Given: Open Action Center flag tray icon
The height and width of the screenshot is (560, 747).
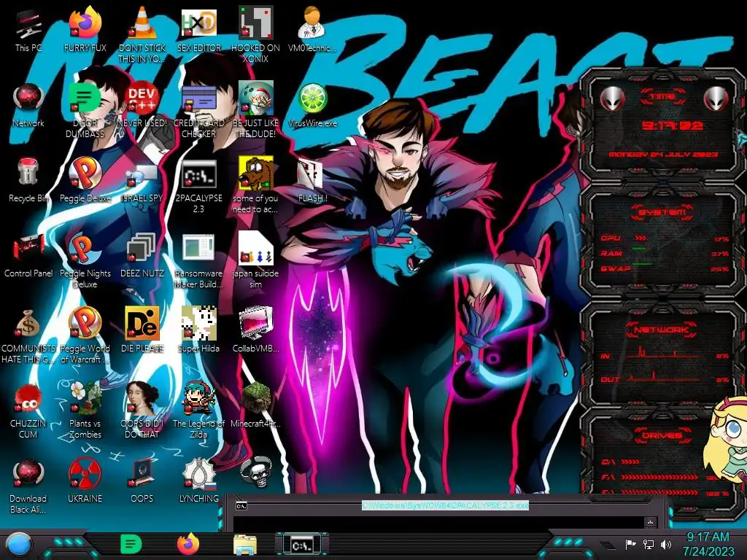Looking at the screenshot, I should pos(631,544).
